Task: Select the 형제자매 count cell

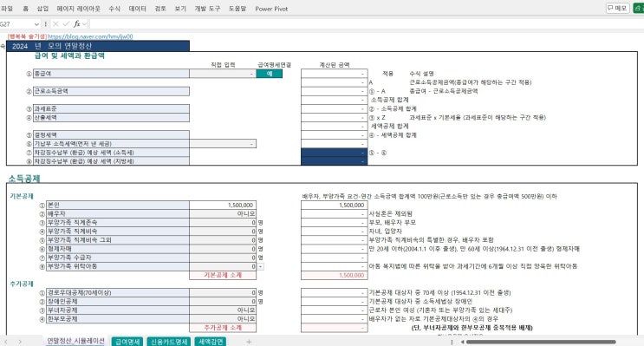Action: coord(223,249)
